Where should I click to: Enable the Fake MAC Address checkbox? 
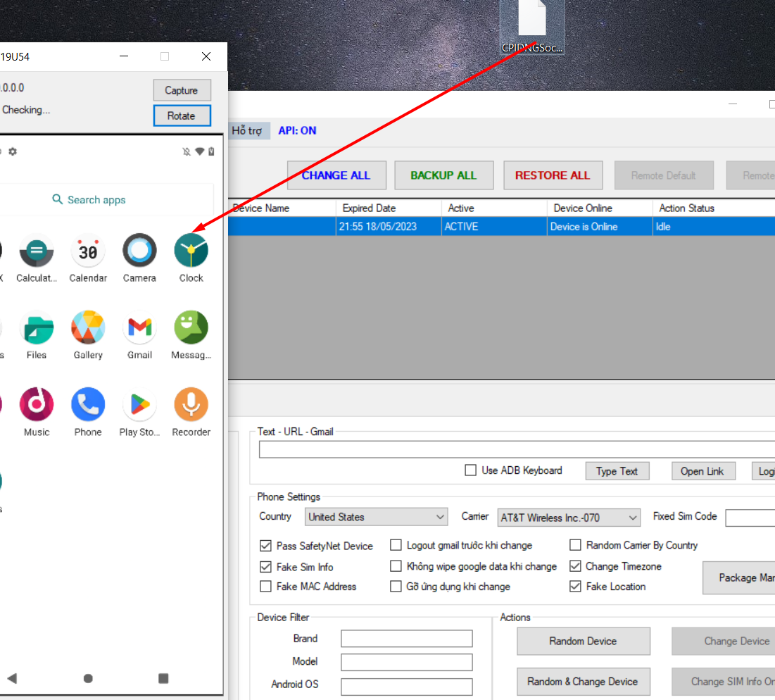pos(266,587)
